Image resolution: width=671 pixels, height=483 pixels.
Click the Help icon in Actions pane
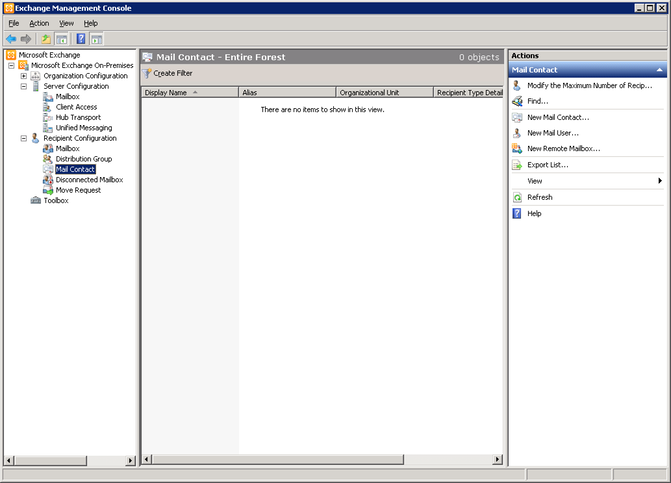click(x=517, y=213)
